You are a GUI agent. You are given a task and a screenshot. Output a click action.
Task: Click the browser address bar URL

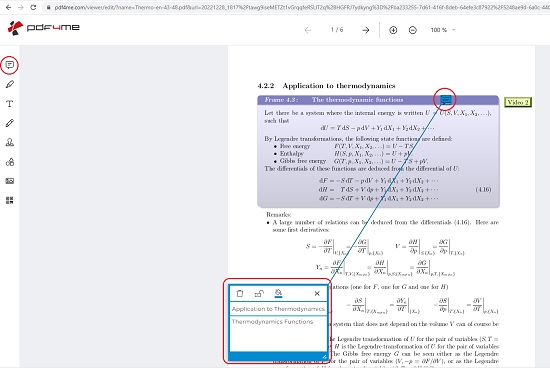click(x=302, y=7)
